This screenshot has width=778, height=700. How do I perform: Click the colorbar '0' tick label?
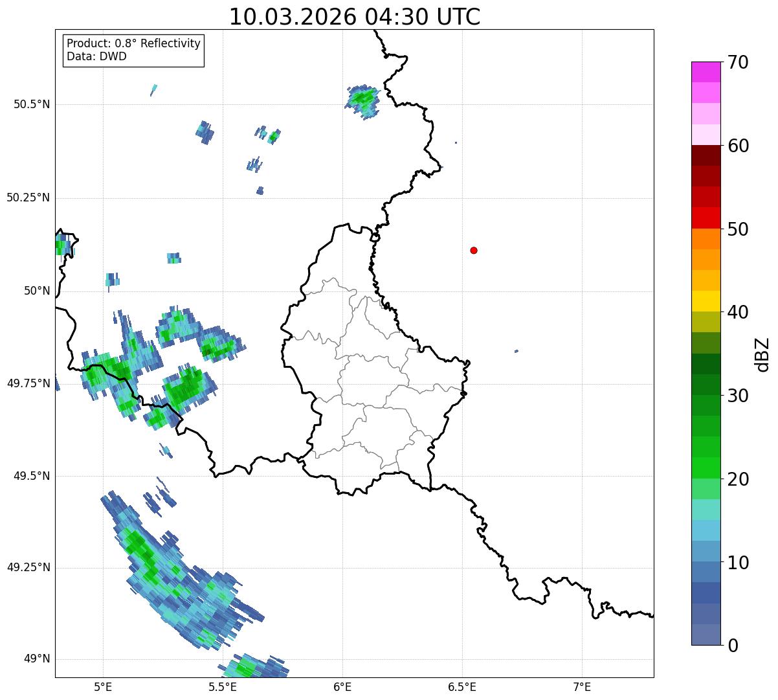(x=733, y=646)
